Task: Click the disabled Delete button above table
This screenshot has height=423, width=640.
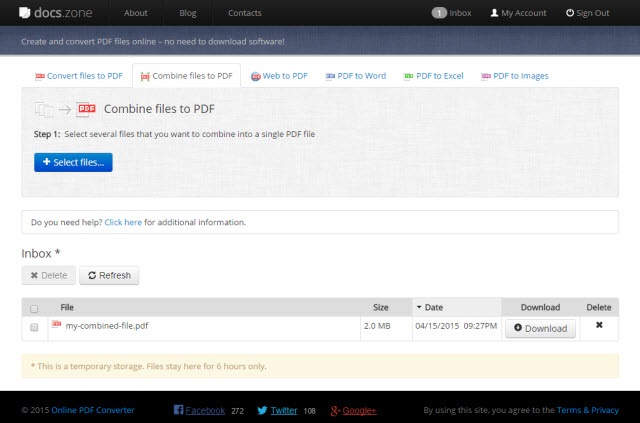Action: pyautogui.click(x=49, y=276)
